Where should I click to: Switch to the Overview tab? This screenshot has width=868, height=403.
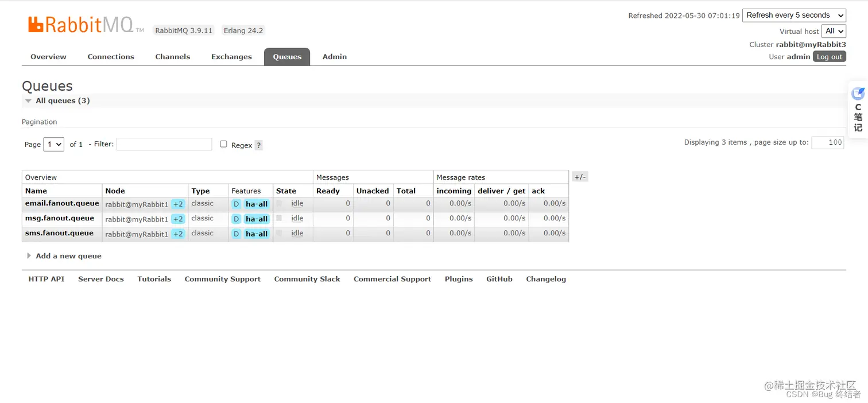[x=48, y=57]
